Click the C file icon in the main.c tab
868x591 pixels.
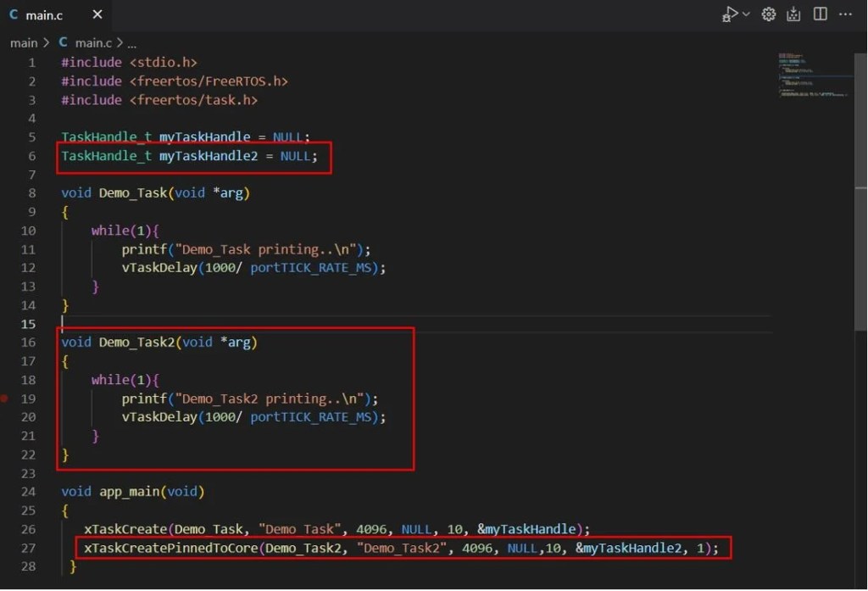pyautogui.click(x=14, y=15)
